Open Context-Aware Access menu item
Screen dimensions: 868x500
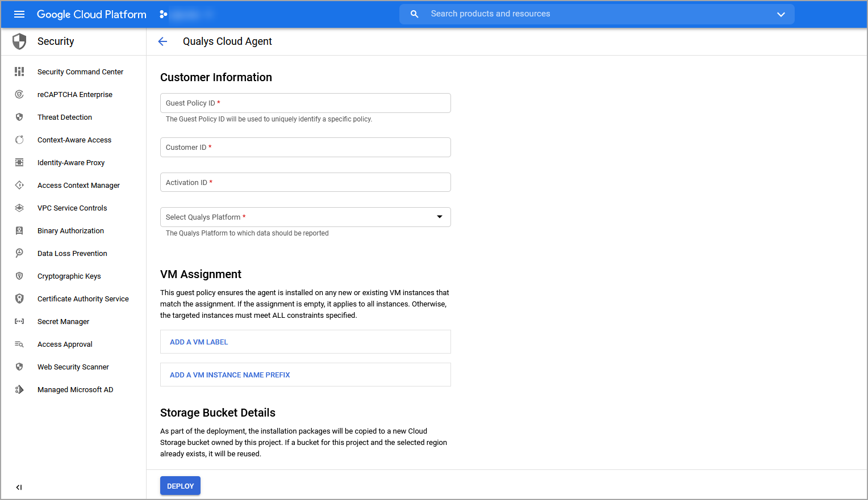pyautogui.click(x=73, y=140)
